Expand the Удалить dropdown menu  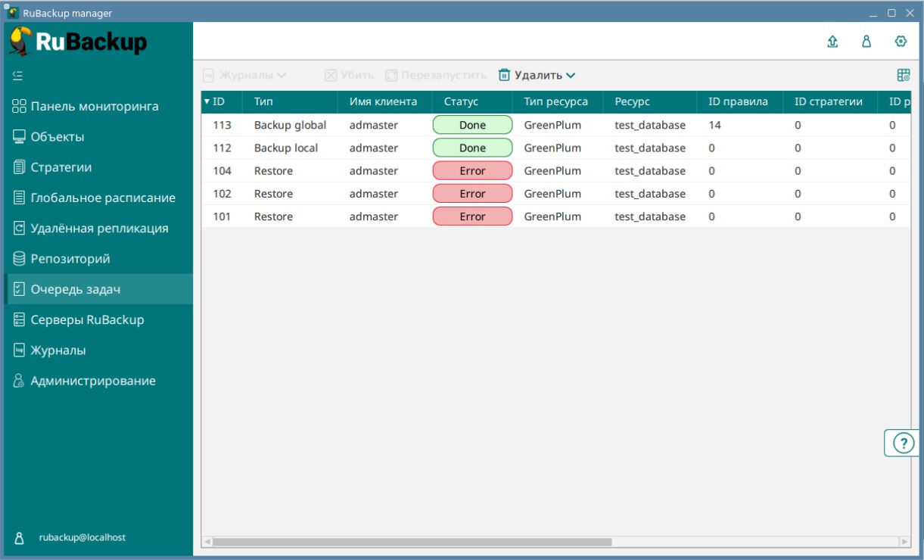tap(537, 75)
